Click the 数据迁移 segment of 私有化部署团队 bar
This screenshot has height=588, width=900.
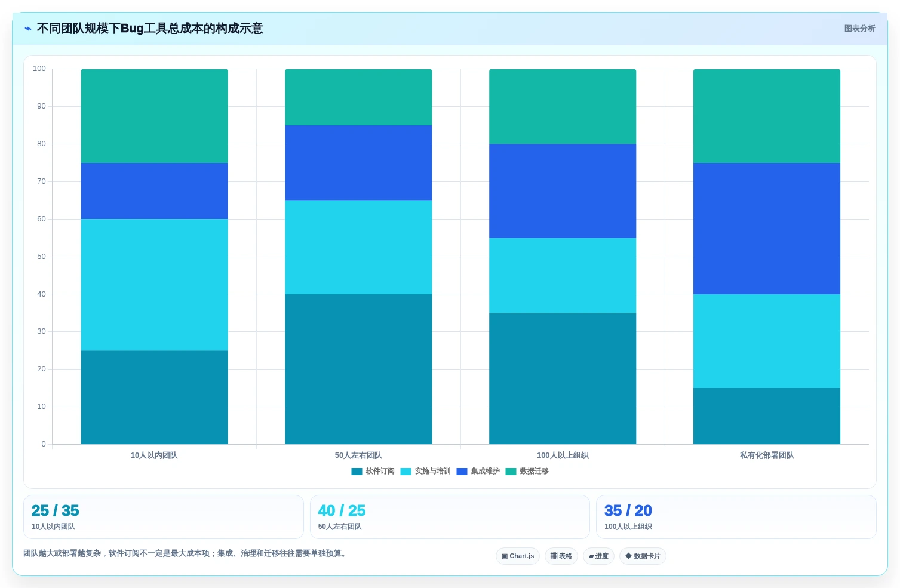click(767, 116)
